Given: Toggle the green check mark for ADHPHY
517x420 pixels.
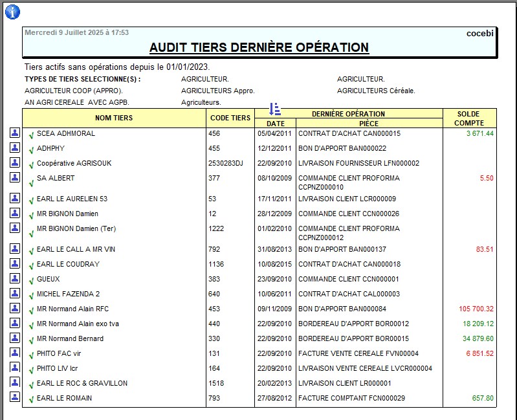Looking at the screenshot, I should 31,150.
